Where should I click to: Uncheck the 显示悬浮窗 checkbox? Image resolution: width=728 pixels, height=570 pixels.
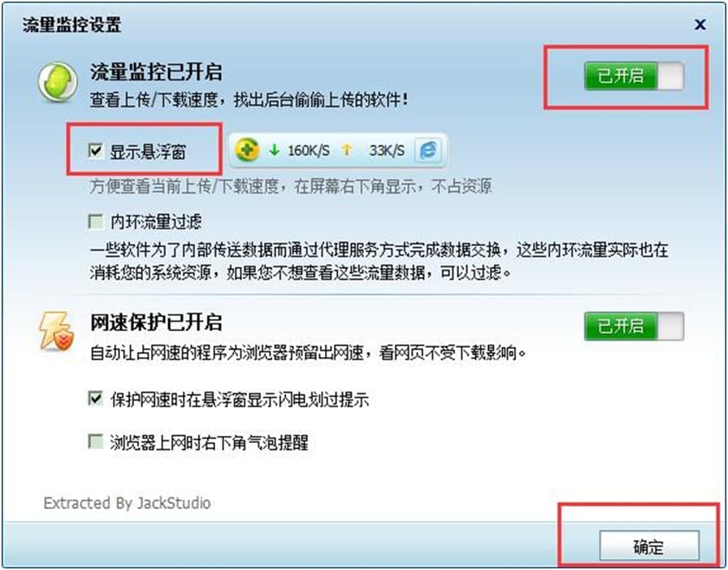click(x=96, y=150)
